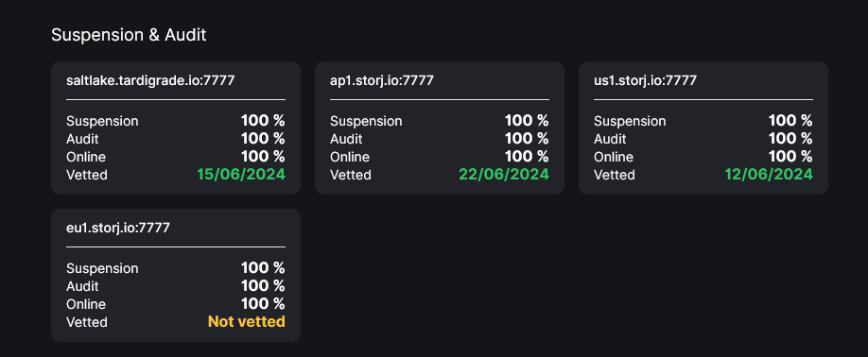Click the saltlake.tardigrade.io:7777 satellite title
The height and width of the screenshot is (357, 868).
coord(150,80)
